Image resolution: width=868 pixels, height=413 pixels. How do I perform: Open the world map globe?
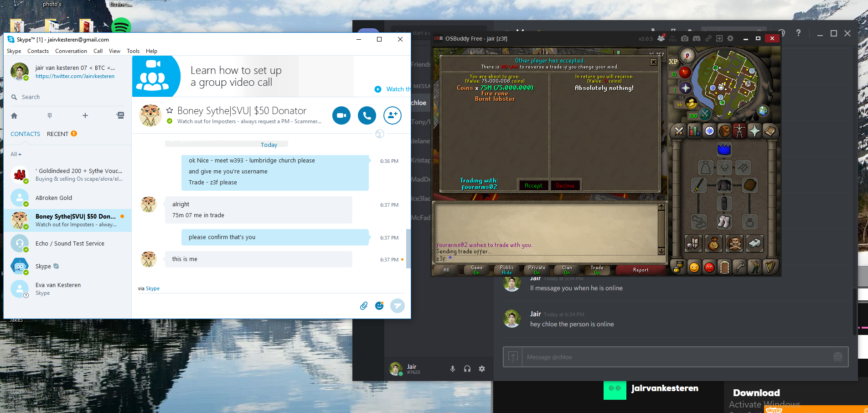763,110
